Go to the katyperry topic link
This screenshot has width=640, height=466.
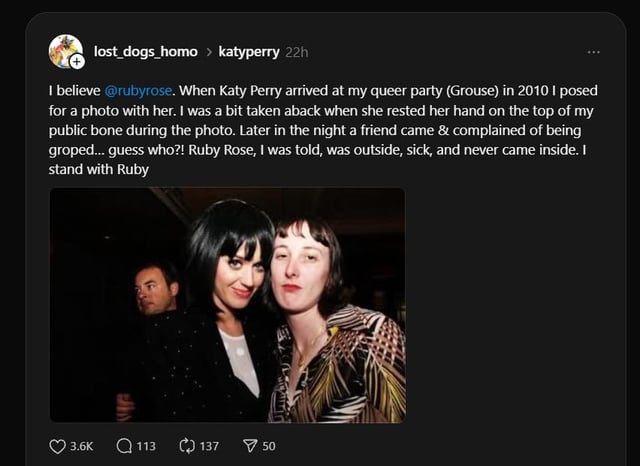pyautogui.click(x=248, y=52)
